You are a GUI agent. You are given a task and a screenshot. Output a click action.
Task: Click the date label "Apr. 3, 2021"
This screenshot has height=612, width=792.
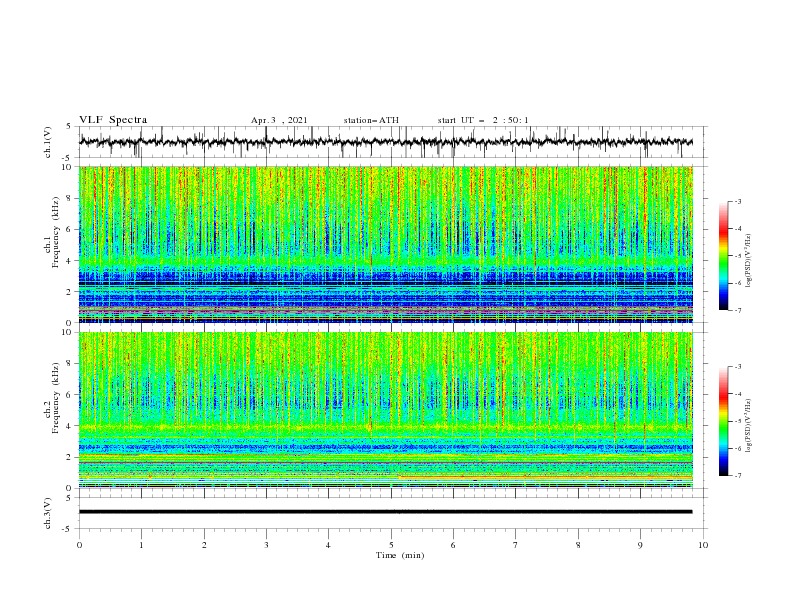point(279,120)
